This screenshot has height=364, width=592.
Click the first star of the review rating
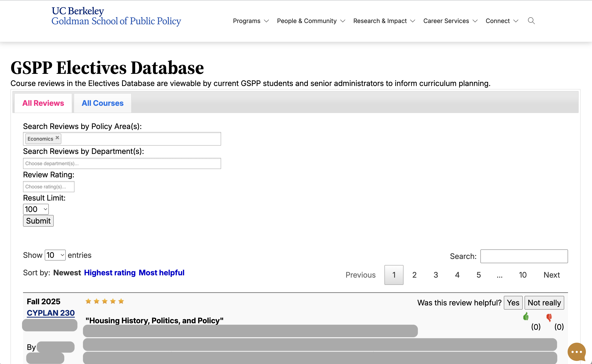point(88,301)
